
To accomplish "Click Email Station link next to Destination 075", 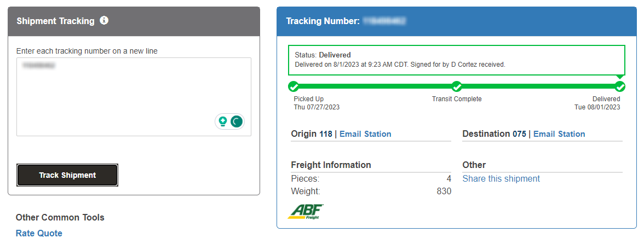I will [559, 134].
